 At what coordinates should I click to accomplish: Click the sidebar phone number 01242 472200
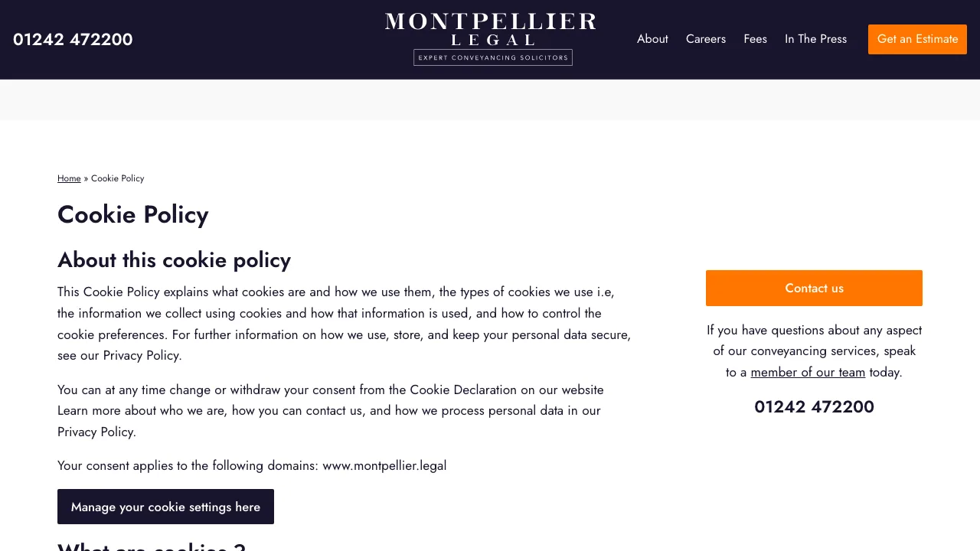pos(814,407)
